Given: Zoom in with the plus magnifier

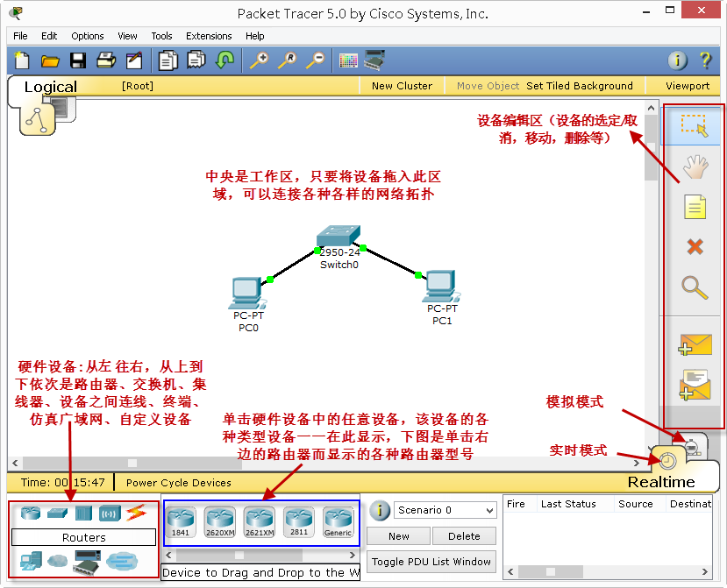Looking at the screenshot, I should coord(260,60).
